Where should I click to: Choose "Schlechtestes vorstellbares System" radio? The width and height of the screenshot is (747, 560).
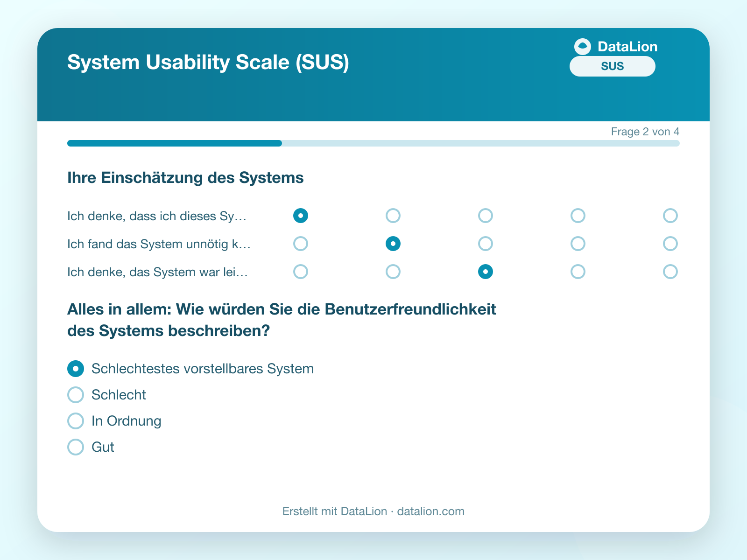pos(76,369)
